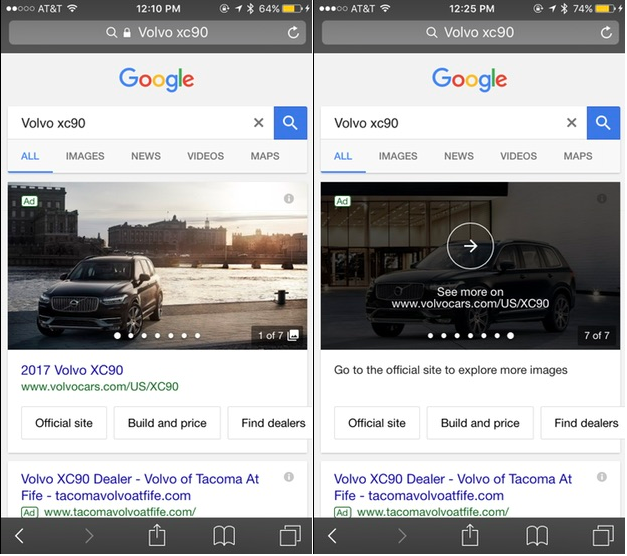Tap Official site button on left phone
The image size is (627, 556).
[x=64, y=423]
